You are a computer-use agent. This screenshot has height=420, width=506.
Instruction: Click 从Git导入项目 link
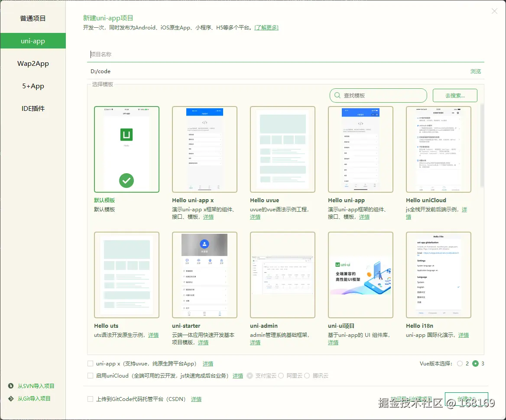click(34, 398)
